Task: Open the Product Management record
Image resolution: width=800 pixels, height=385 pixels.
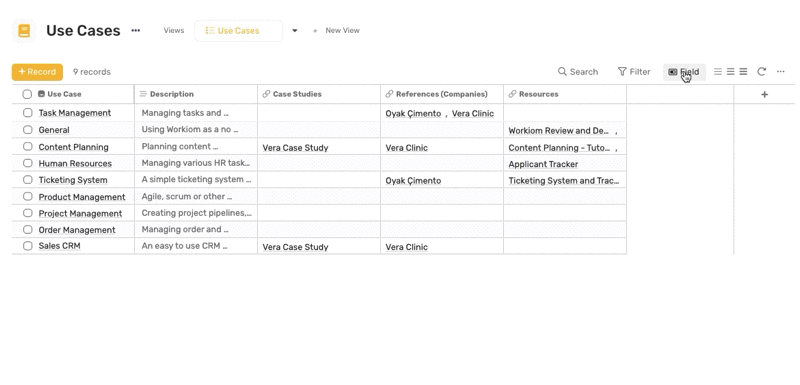Action: click(82, 197)
